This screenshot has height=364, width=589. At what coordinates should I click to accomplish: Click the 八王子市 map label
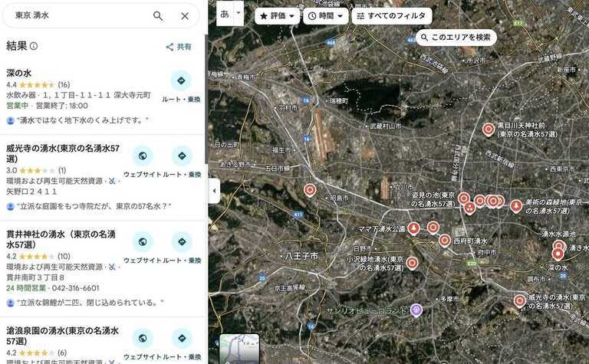coord(301,256)
